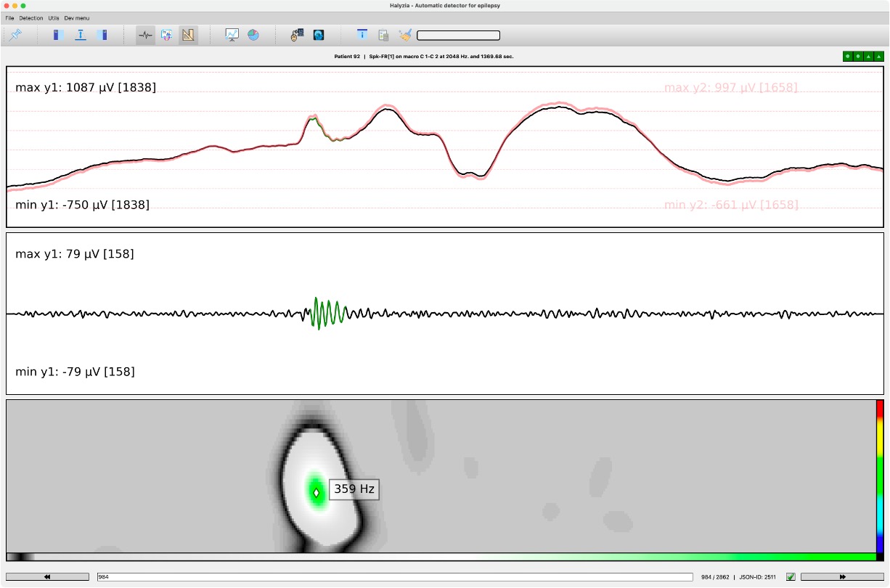Skip to the next event with forward button
The image size is (890, 588).
click(x=842, y=577)
